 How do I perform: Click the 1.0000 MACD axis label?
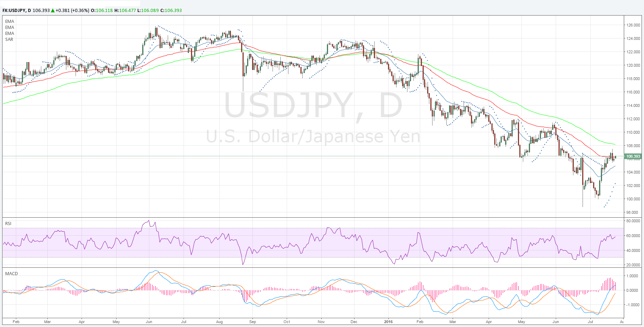(632, 276)
